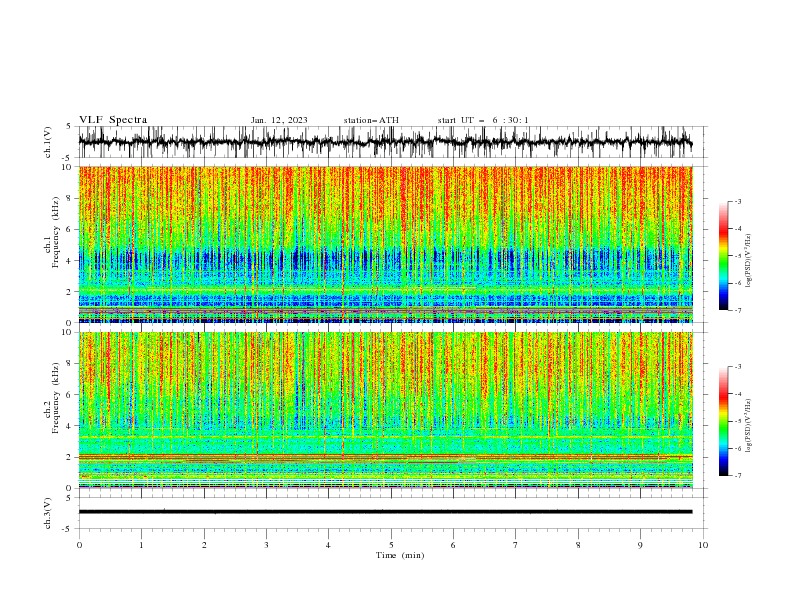Click the ch.1 spectrogram color bar

point(724,256)
